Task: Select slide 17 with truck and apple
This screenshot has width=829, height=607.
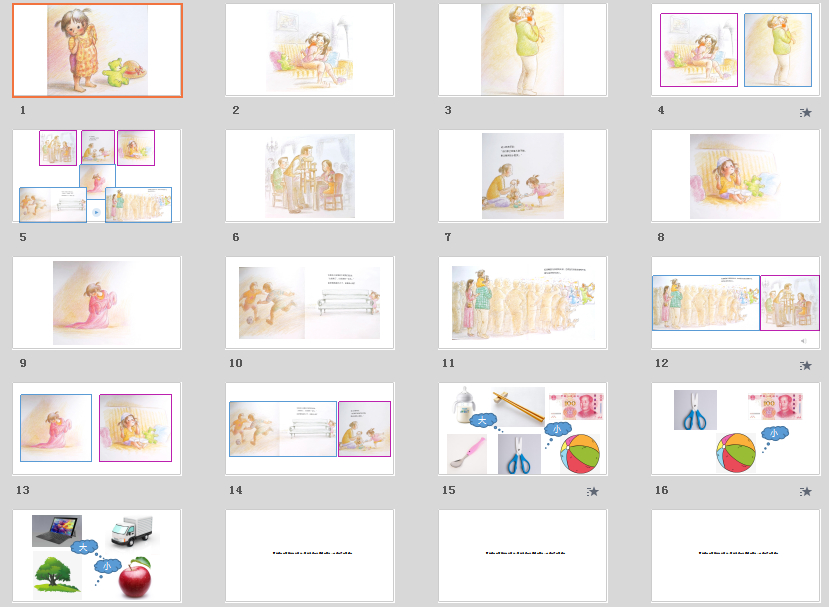Action: (97, 554)
